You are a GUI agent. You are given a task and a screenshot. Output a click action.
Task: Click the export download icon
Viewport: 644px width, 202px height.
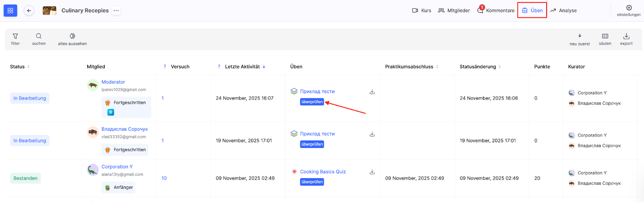pyautogui.click(x=626, y=37)
